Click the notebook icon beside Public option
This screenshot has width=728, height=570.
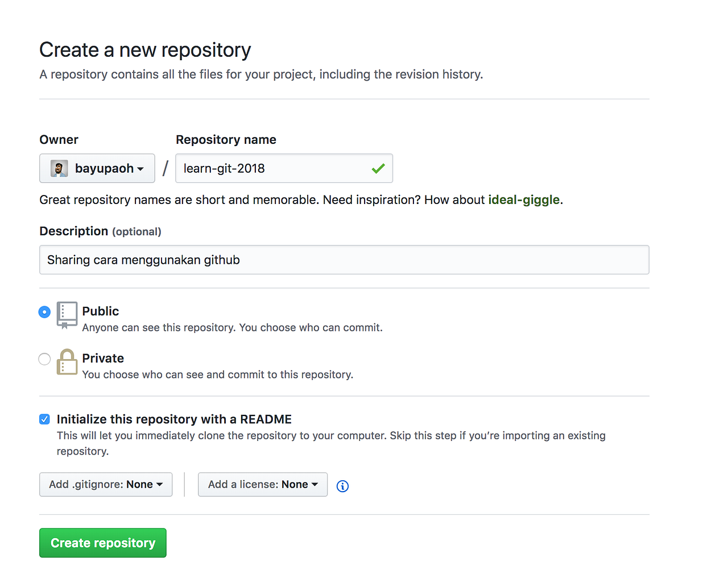[x=67, y=316]
